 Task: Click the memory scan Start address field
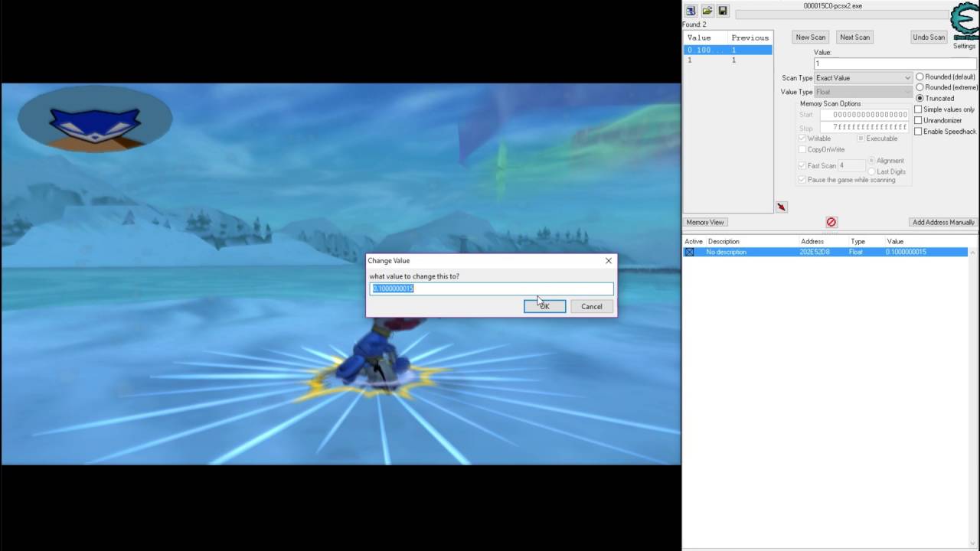[864, 115]
